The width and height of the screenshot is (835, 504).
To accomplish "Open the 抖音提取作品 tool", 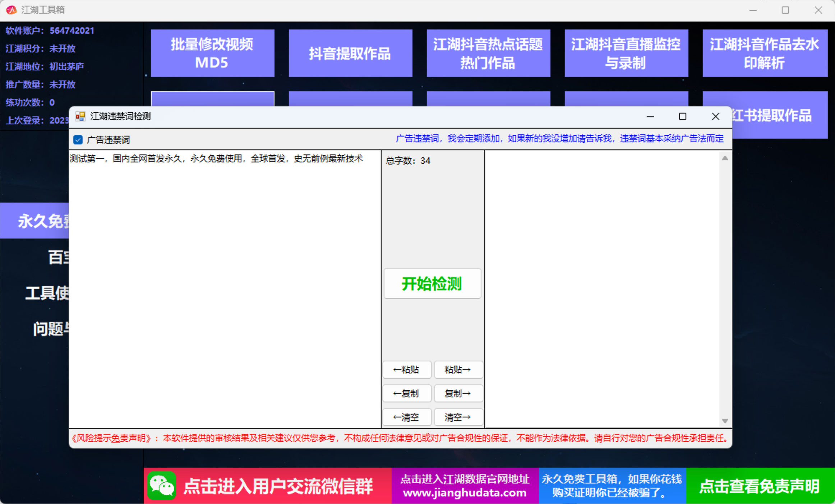I will 350,53.
